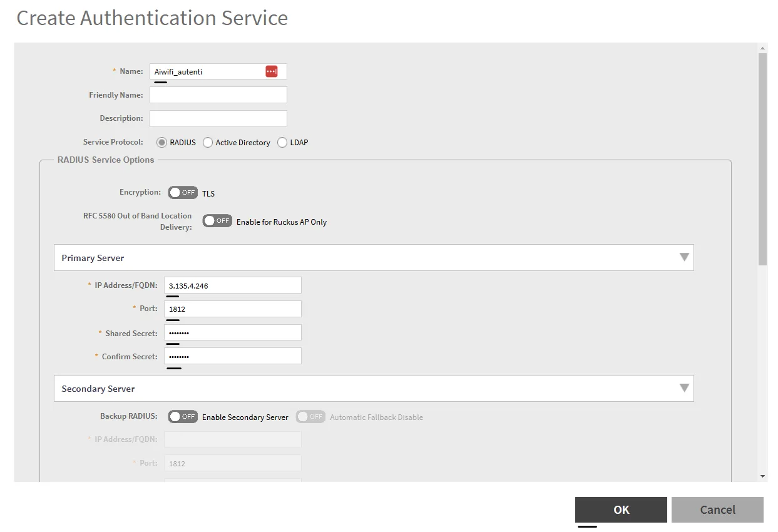The height and width of the screenshot is (532, 778).
Task: Click the Friendly Name input field
Action: (x=218, y=95)
